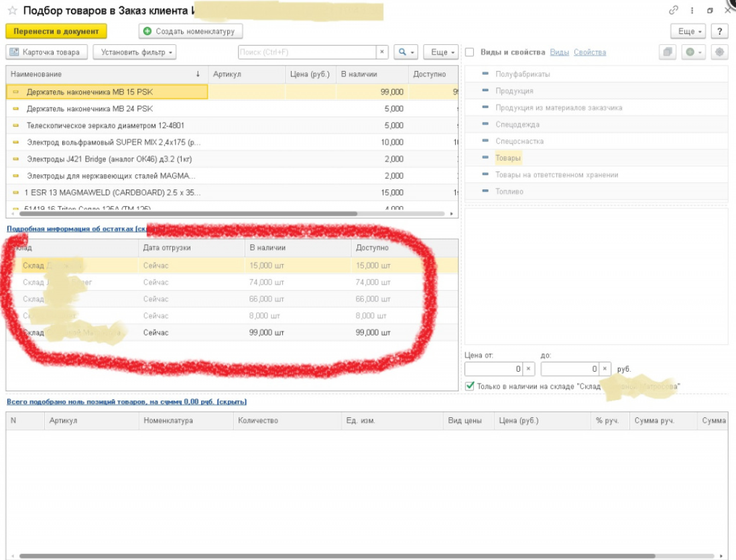This screenshot has width=736, height=560.
Task: Click the 'Перенести в документ' button
Action: click(x=56, y=31)
